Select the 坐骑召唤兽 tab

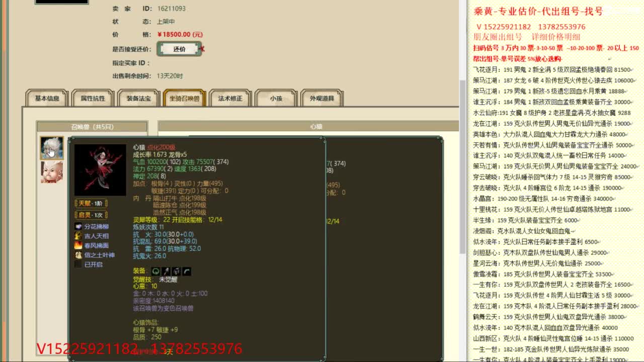click(x=184, y=99)
